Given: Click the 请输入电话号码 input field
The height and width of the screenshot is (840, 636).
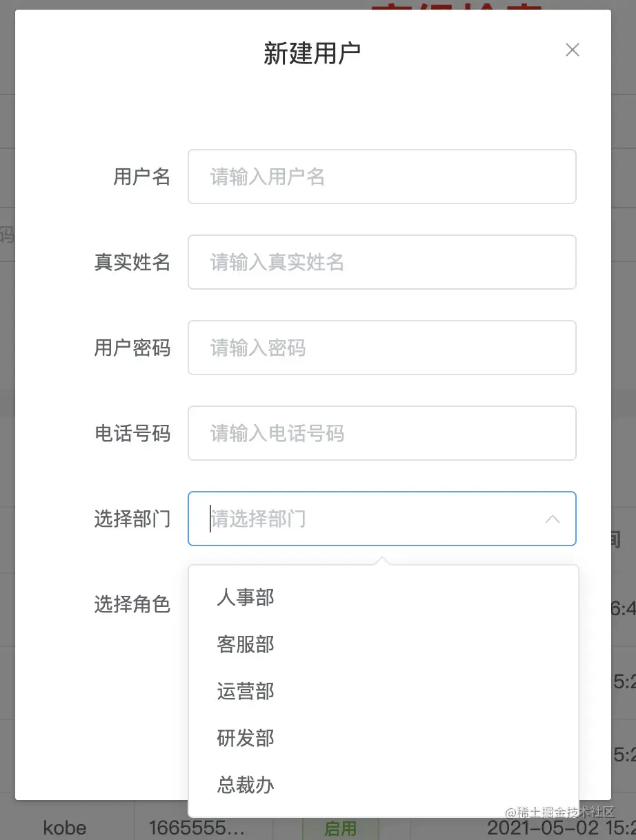Looking at the screenshot, I should click(x=382, y=433).
